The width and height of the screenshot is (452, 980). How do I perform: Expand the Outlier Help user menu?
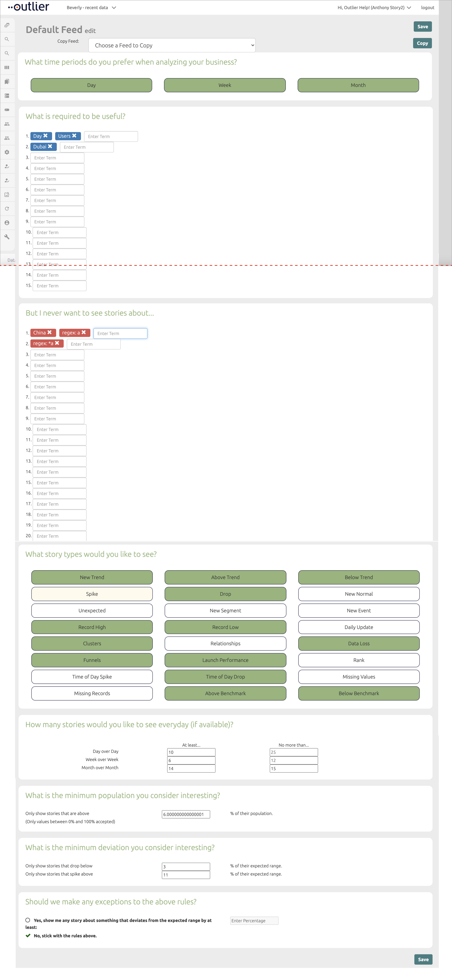(x=374, y=8)
